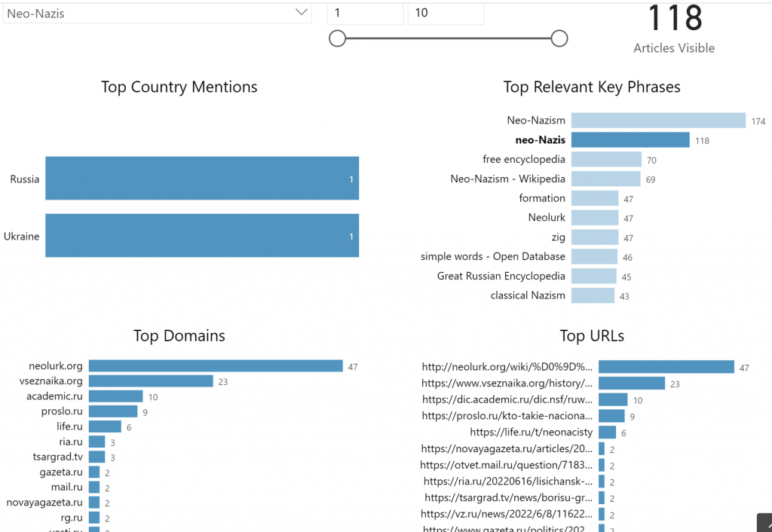The width and height of the screenshot is (772, 532).
Task: Open the Neo-Nazis filter dropdown
Action: click(157, 14)
